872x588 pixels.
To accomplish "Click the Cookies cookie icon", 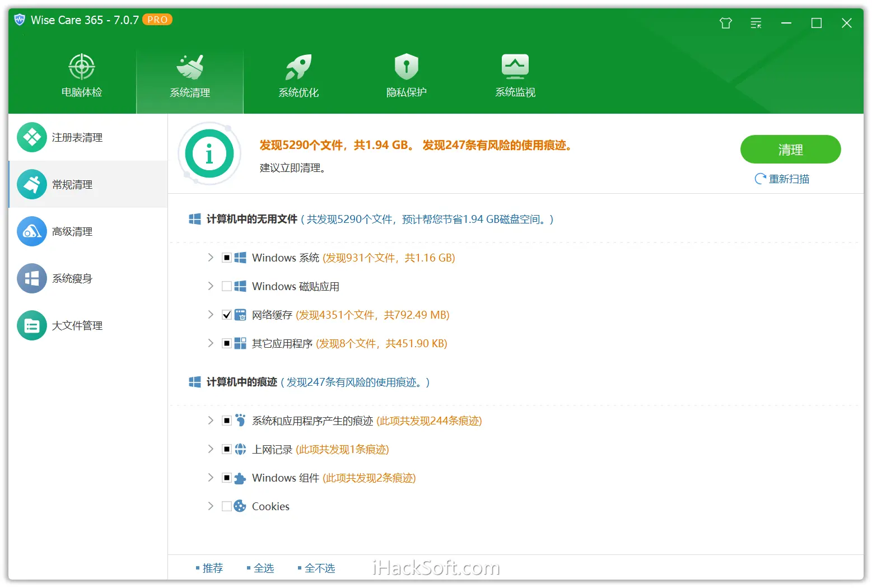I will [240, 506].
